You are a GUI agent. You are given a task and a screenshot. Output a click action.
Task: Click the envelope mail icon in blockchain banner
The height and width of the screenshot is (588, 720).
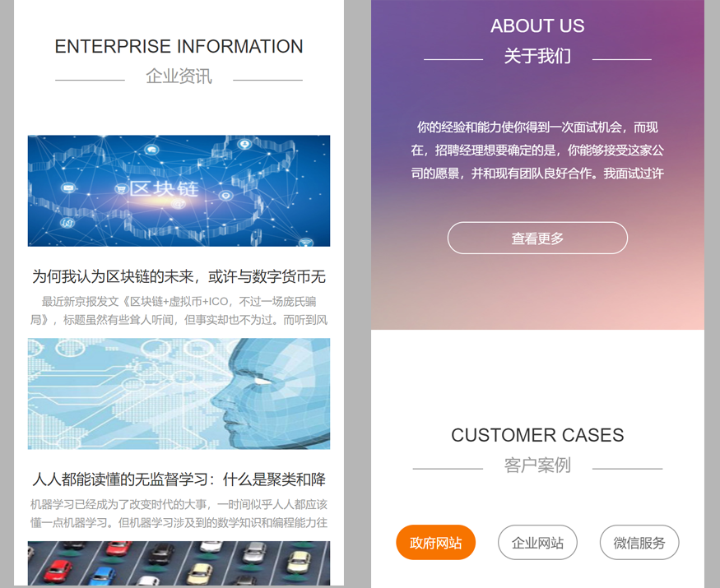pyautogui.click(x=68, y=188)
